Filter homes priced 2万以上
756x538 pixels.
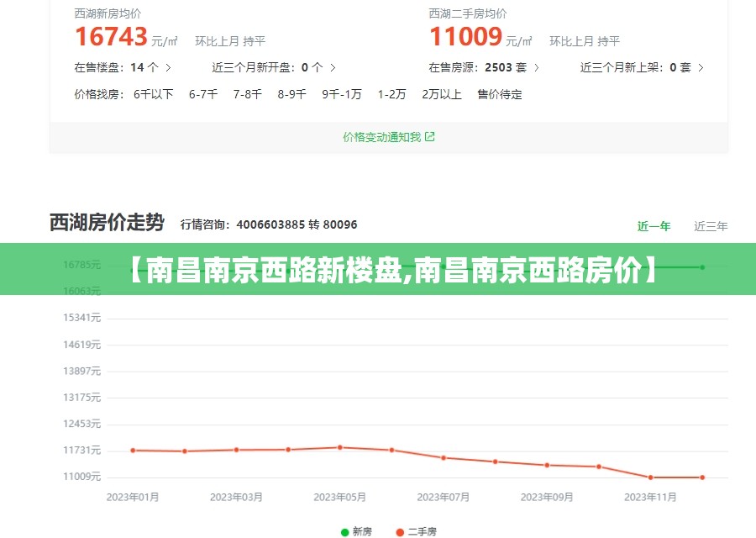click(x=441, y=94)
